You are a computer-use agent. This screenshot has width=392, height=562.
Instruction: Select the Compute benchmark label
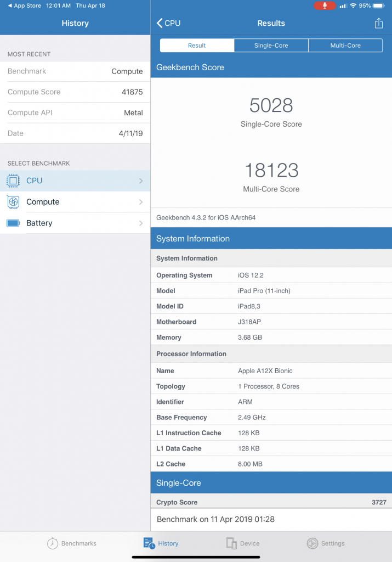tap(43, 202)
